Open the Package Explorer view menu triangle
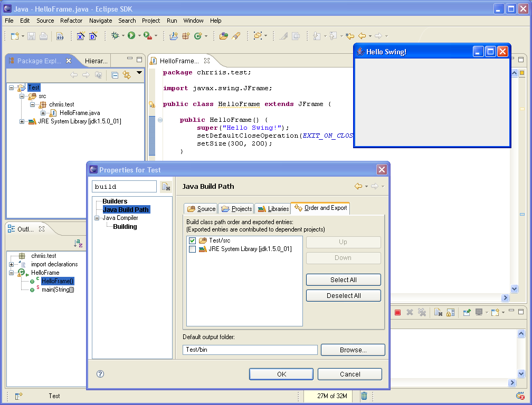 139,72
